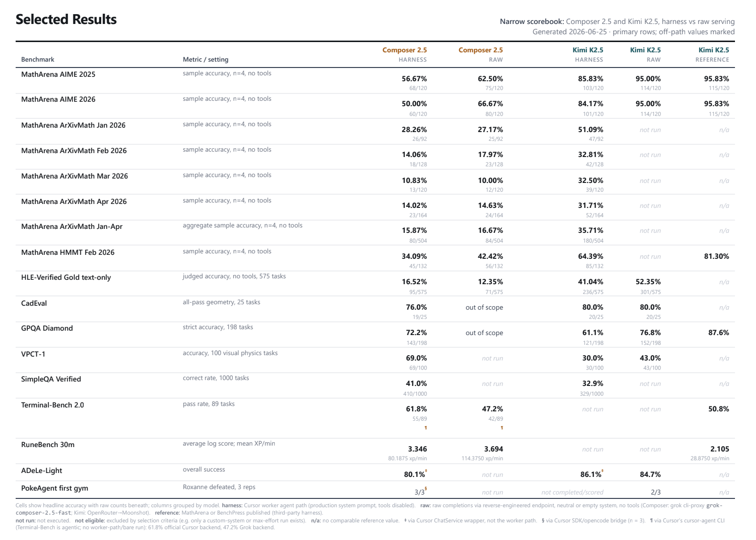The image size is (756, 540).
Task: Select the Benchmark column header
Action: click(x=38, y=60)
